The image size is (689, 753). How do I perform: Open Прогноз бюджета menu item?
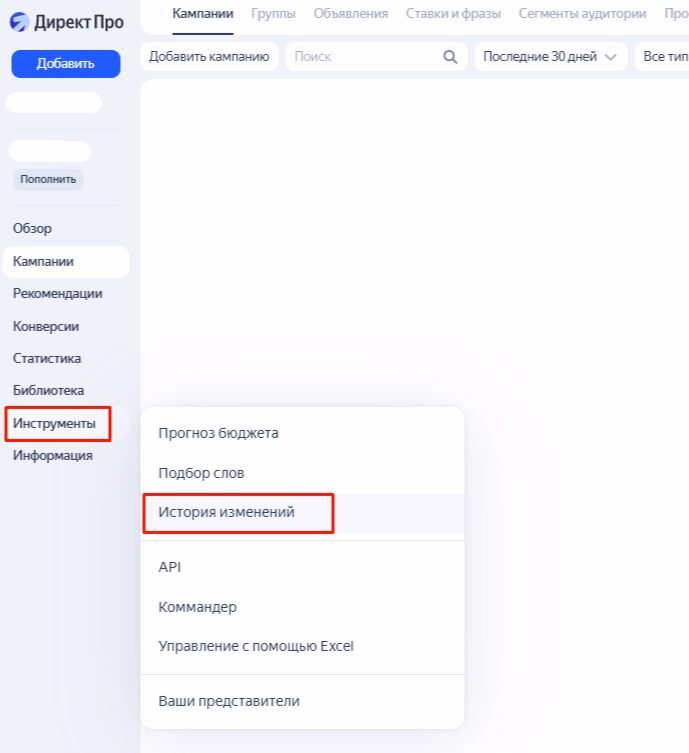tap(218, 433)
